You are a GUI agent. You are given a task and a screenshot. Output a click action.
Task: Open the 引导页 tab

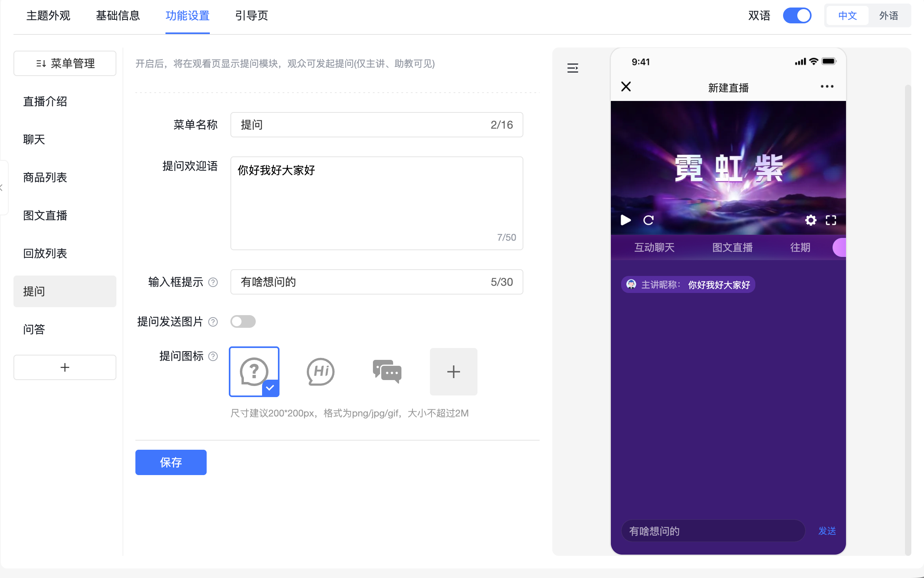pyautogui.click(x=252, y=16)
